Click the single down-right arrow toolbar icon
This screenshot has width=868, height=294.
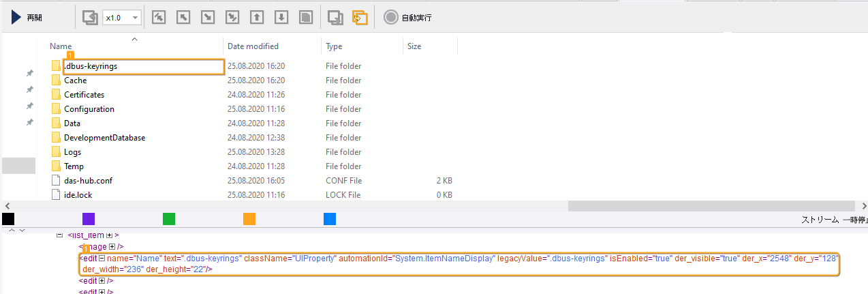(x=208, y=18)
